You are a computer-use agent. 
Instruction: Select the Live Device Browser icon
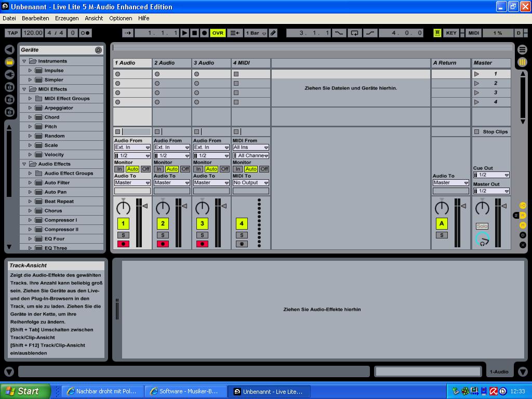9,62
